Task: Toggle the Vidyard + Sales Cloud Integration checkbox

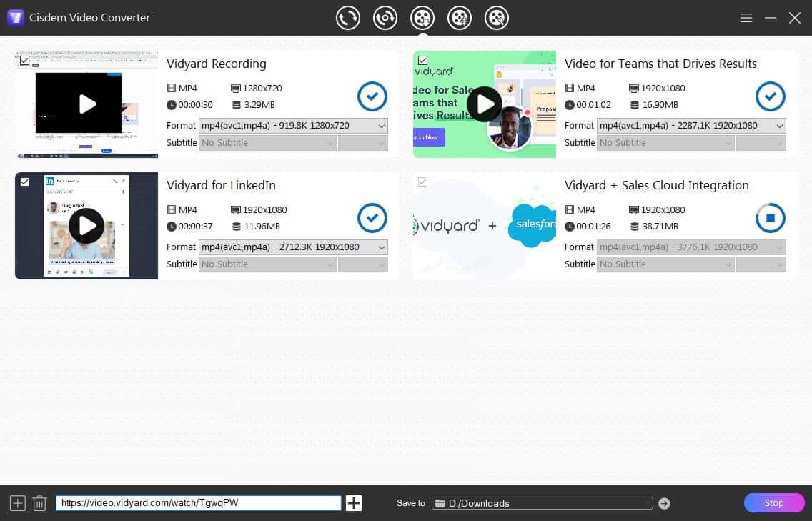Action: [422, 182]
